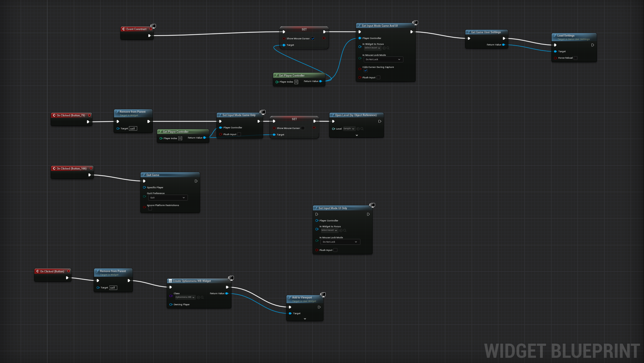Uncheck Show Mouse Cursor in the top SET node
The height and width of the screenshot is (363, 644).
(313, 38)
